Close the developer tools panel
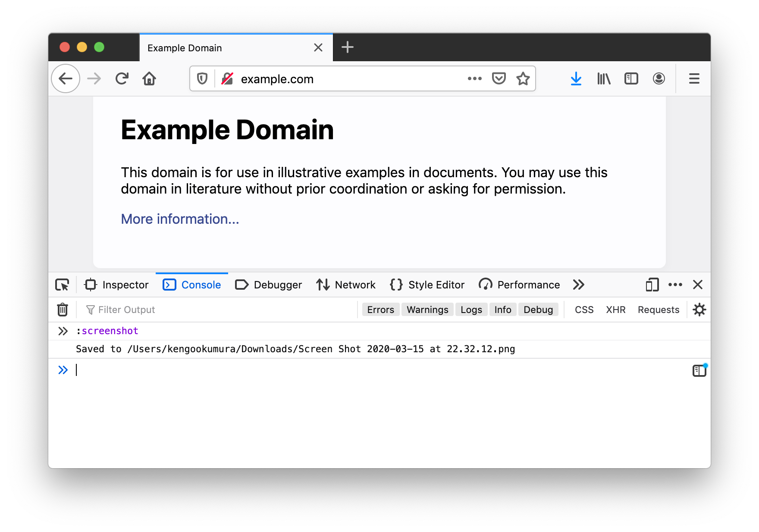Screen dimensions: 759x532 pyautogui.click(x=698, y=285)
